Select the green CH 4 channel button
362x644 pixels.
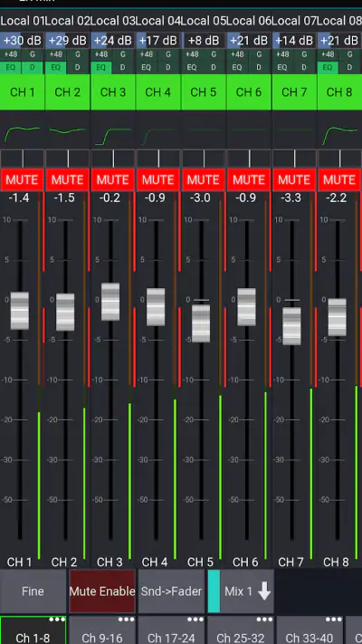point(158,92)
